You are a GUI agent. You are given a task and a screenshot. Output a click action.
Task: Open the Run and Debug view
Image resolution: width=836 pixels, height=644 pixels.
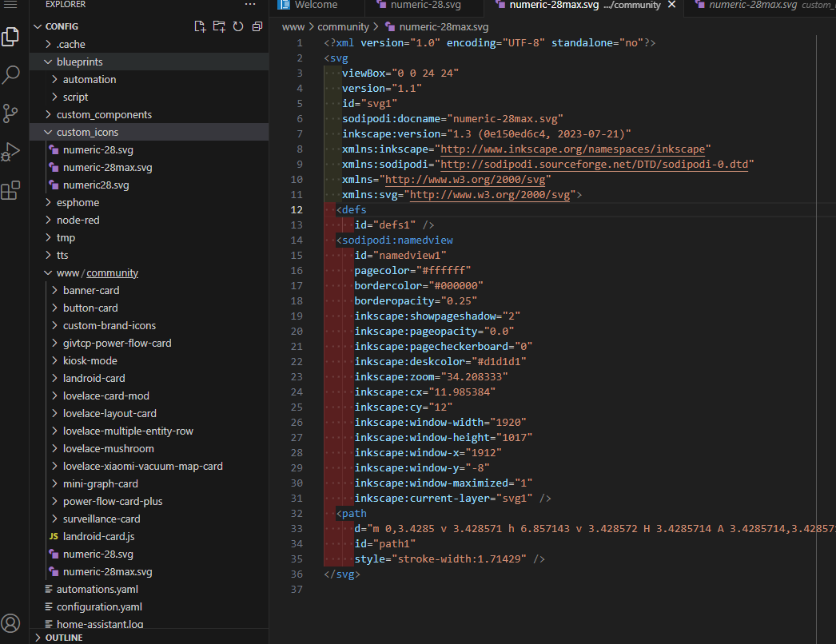pos(11,152)
